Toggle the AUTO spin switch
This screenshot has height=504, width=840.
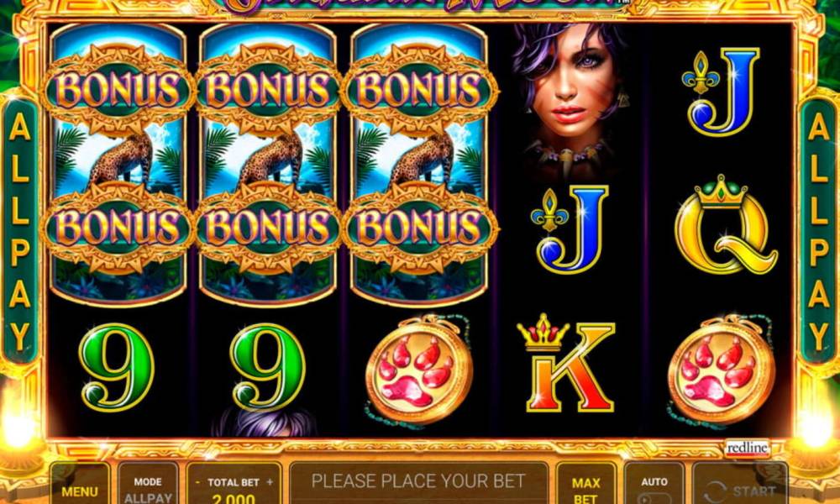[x=654, y=484]
